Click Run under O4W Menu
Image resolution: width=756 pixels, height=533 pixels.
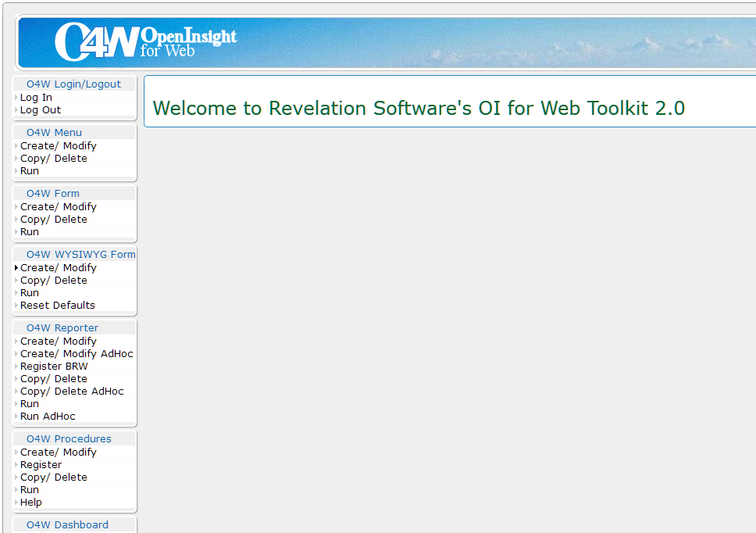coord(30,170)
